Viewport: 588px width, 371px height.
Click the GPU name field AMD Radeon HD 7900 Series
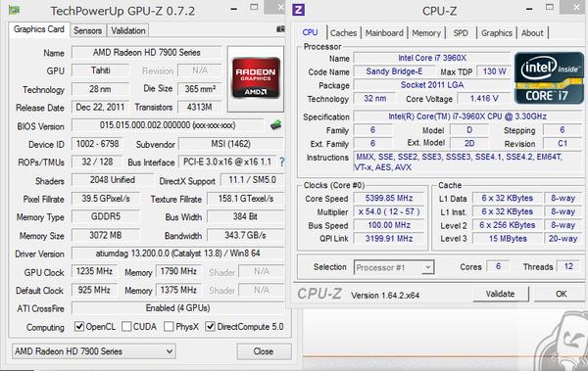146,53
